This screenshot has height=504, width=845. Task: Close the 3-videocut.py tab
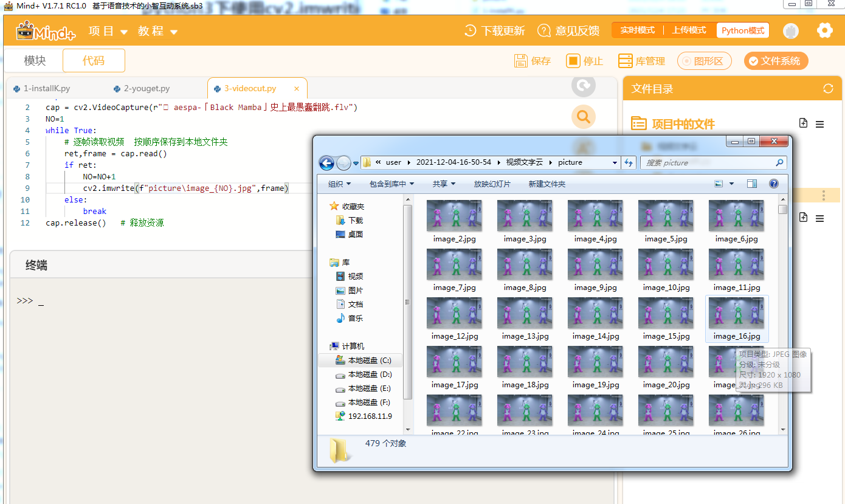(296, 89)
